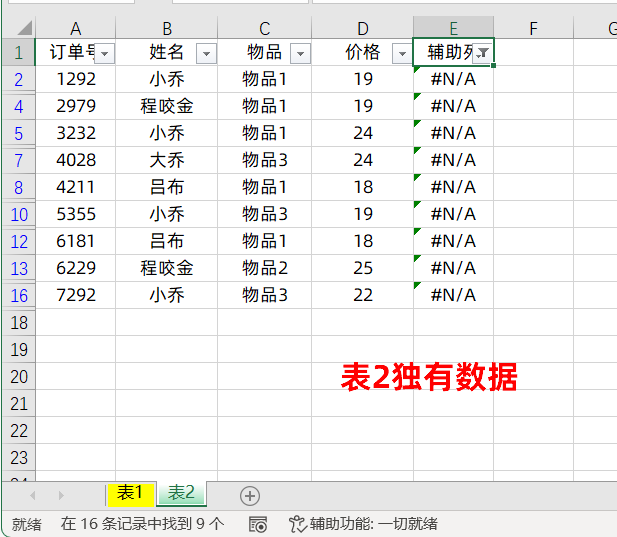Click 吕布 cell in row 12
The image size is (617, 537).
click(x=166, y=241)
